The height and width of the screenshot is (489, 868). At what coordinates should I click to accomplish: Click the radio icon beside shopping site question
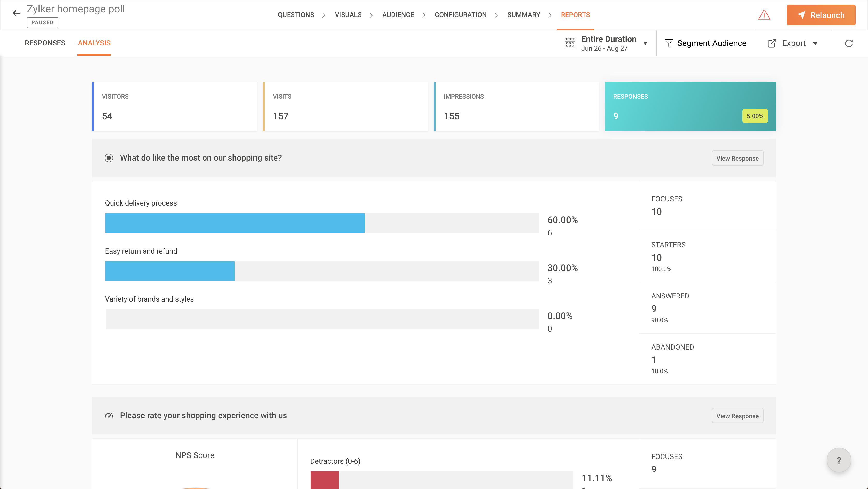point(109,158)
